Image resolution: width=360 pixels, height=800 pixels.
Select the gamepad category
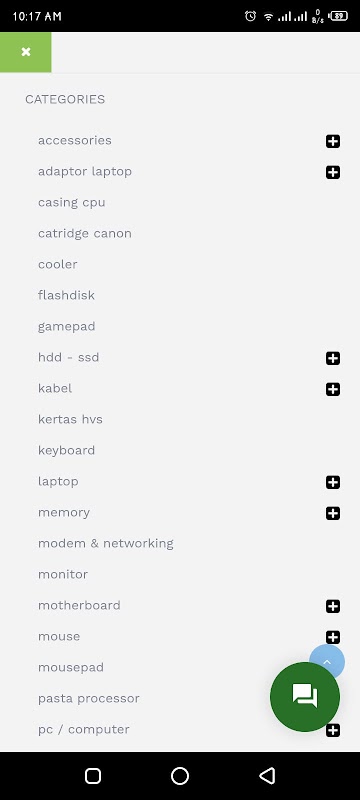[x=66, y=327]
